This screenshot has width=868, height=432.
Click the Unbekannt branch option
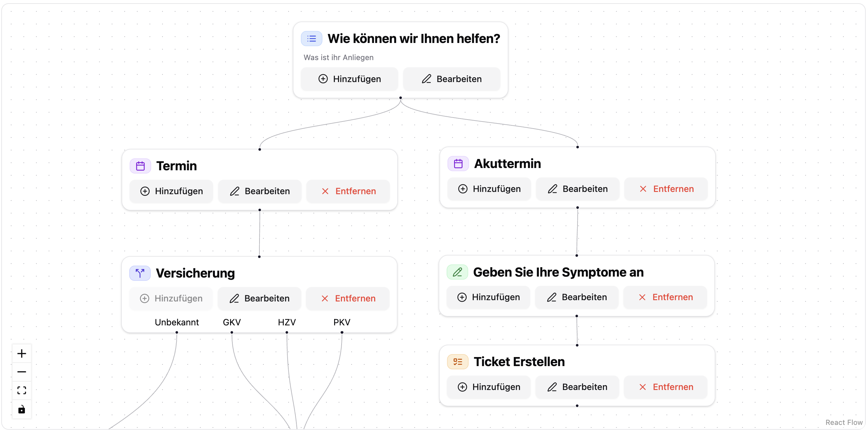click(x=176, y=322)
